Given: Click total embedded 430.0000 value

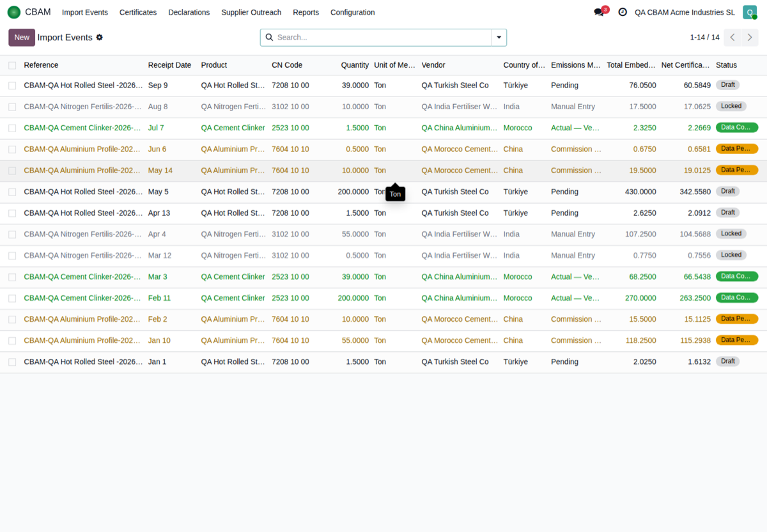Looking at the screenshot, I should tap(640, 192).
